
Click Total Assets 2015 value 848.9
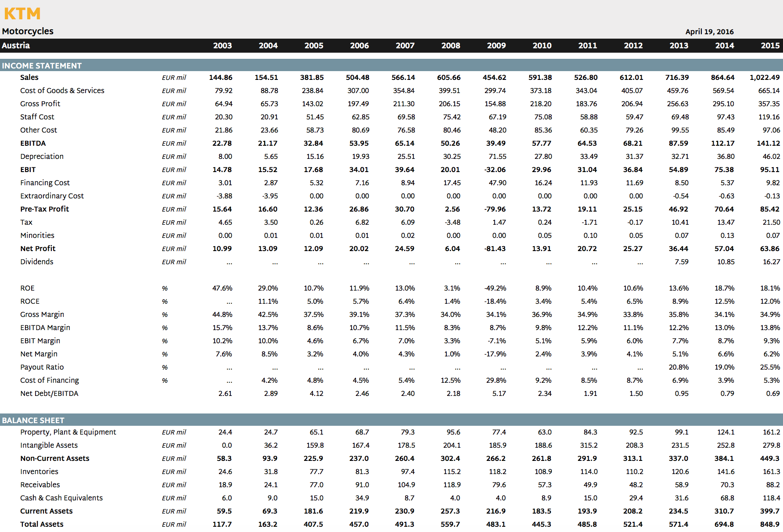click(x=770, y=524)
